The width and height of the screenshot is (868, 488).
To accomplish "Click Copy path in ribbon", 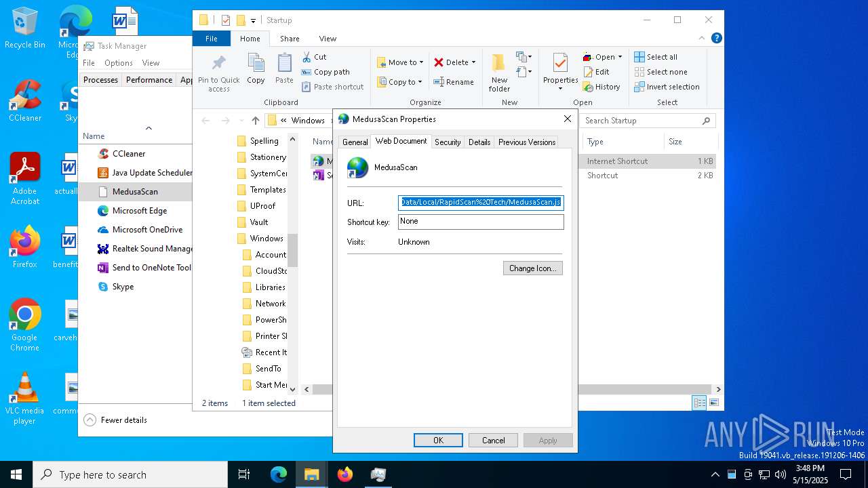I will coord(325,72).
